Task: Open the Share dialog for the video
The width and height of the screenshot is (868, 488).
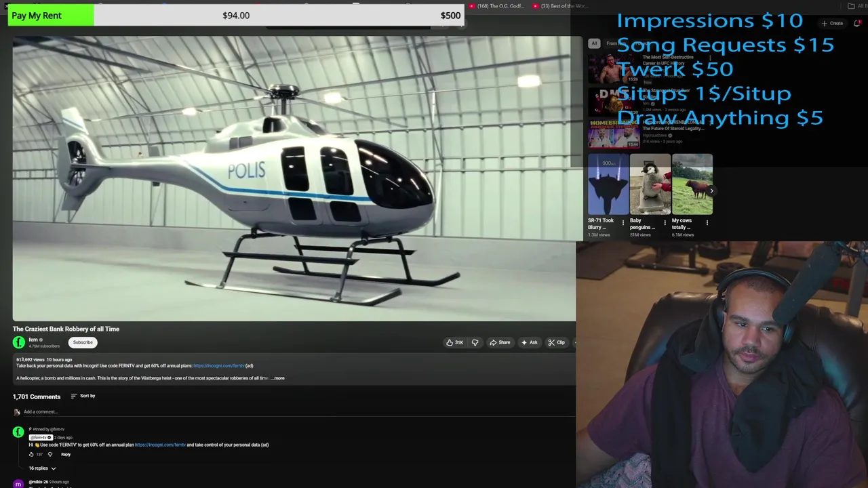Action: 500,342
